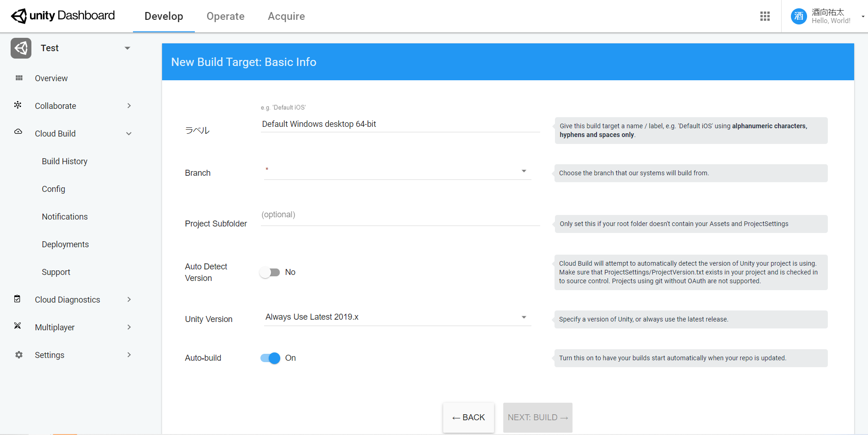
Task: Focus the Project Subfolder input field
Action: 400,215
